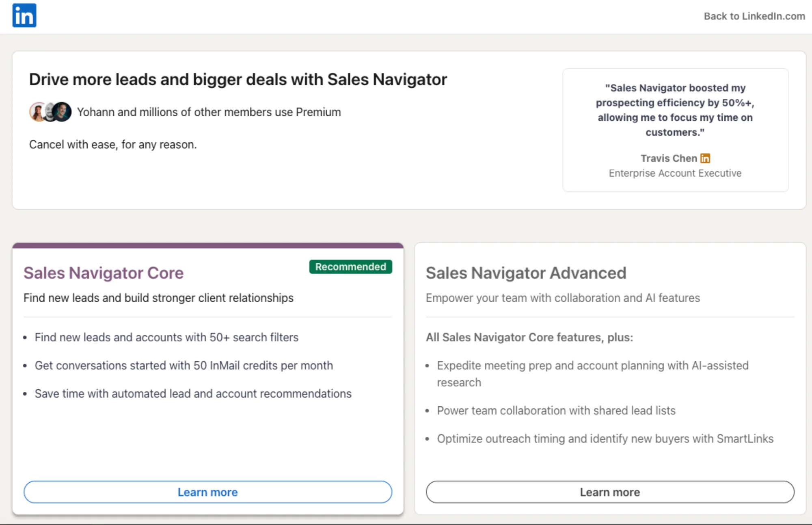Screen dimensions: 812x525
Task: Click the Sales Navigator testimonial quote
Action: tap(675, 110)
